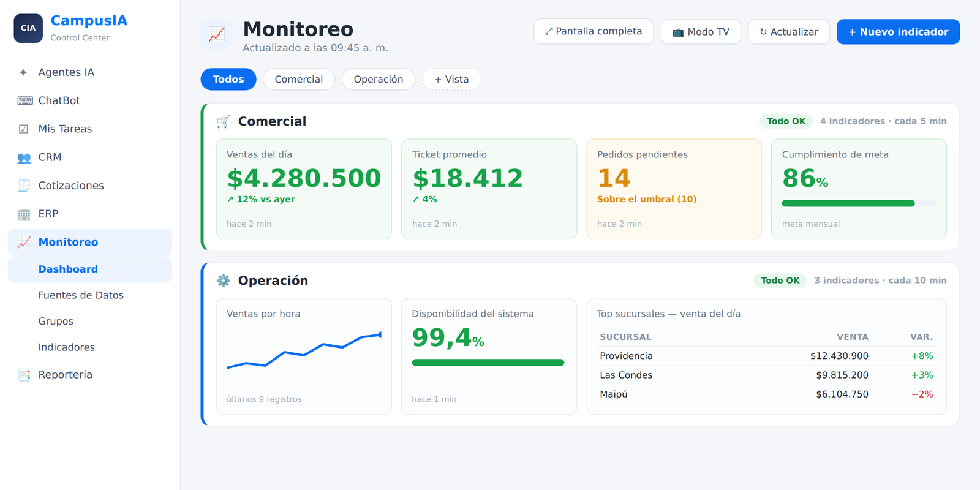Viewport: 980px width, 490px height.
Task: Add a new view with + Vista
Action: coord(451,79)
